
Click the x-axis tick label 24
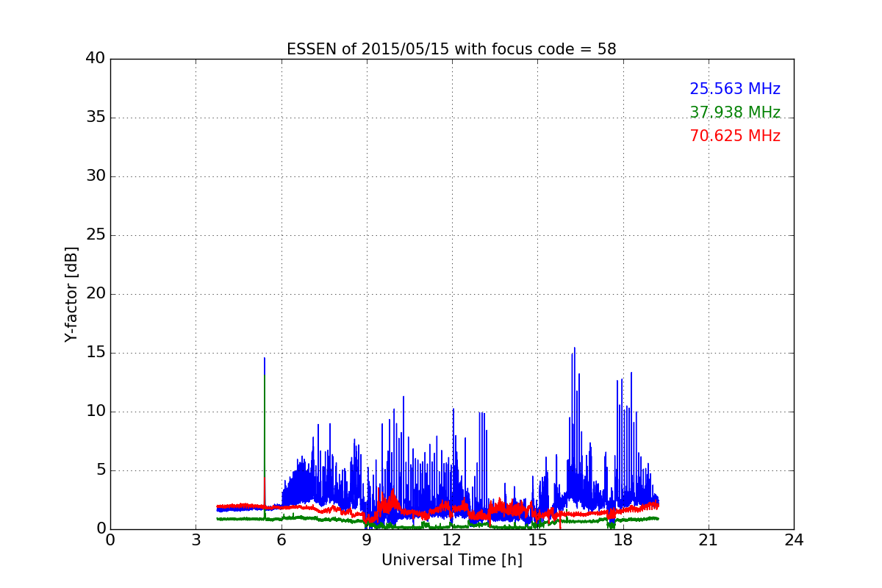[793, 540]
